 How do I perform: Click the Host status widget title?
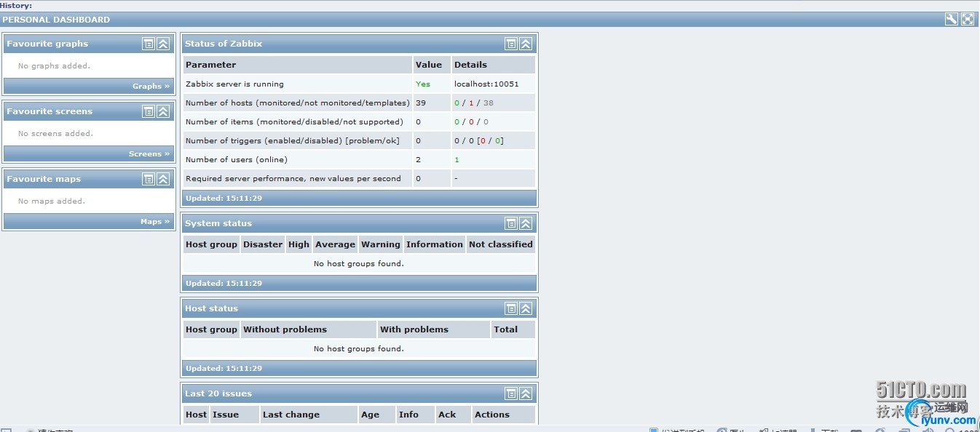pyautogui.click(x=211, y=308)
